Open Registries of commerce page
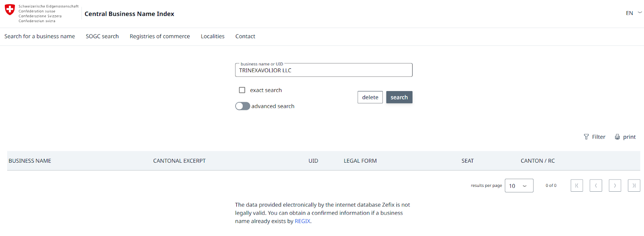The width and height of the screenshot is (644, 236). pos(160,36)
